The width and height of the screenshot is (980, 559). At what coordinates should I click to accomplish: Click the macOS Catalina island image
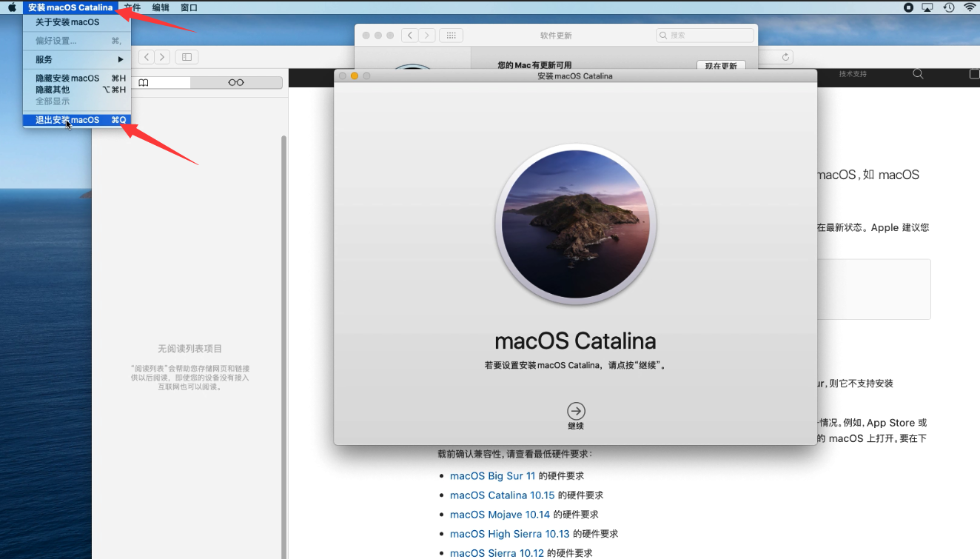pos(576,224)
